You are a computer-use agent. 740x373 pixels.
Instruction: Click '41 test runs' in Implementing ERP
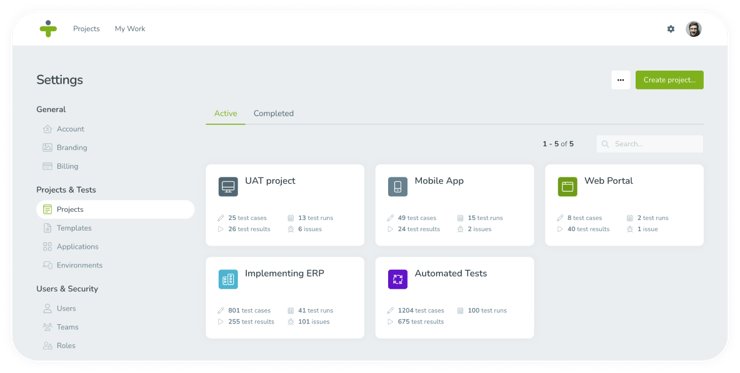(x=316, y=310)
